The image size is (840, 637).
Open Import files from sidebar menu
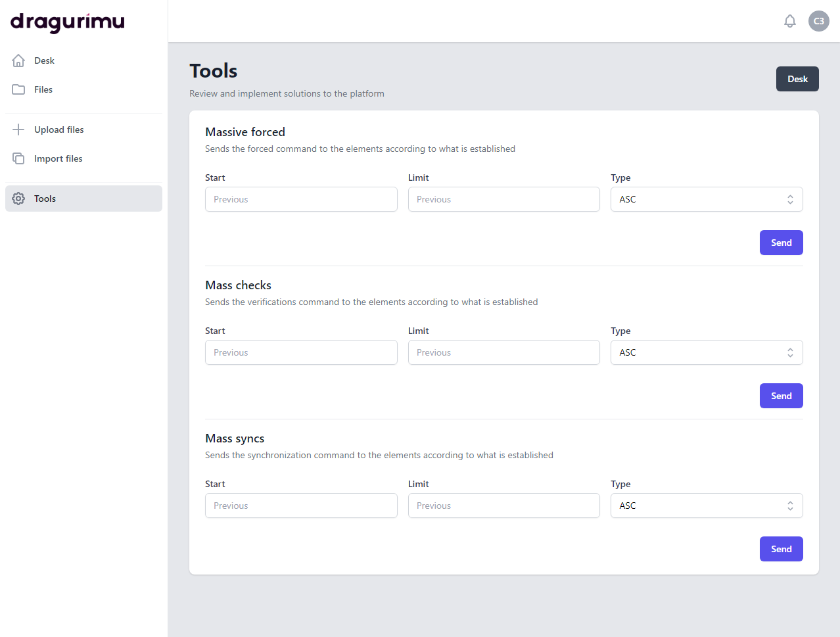58,158
